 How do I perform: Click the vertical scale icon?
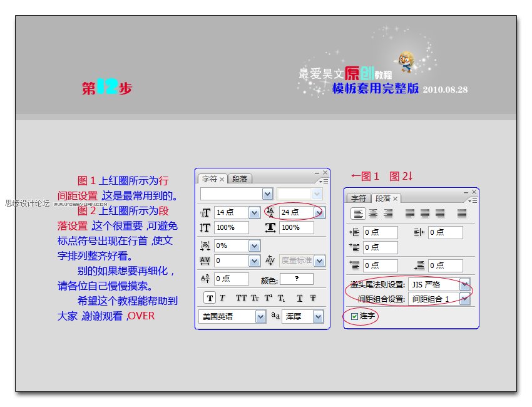point(205,227)
